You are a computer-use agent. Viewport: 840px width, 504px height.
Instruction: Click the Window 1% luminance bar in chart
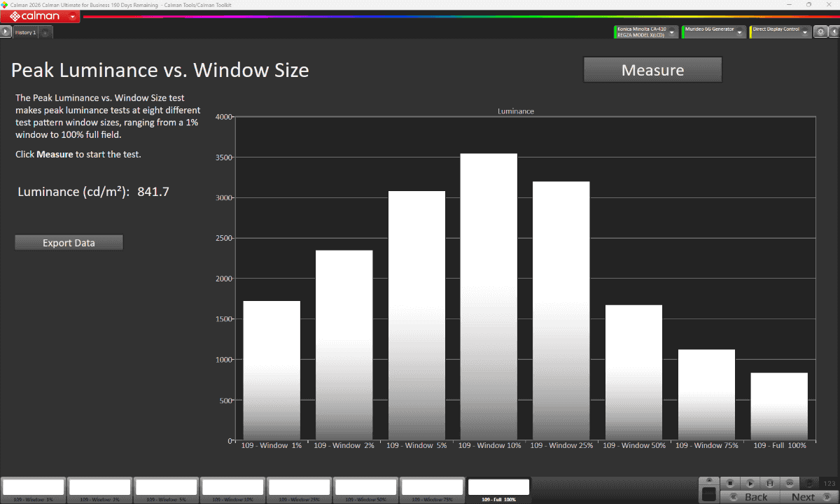tap(272, 370)
